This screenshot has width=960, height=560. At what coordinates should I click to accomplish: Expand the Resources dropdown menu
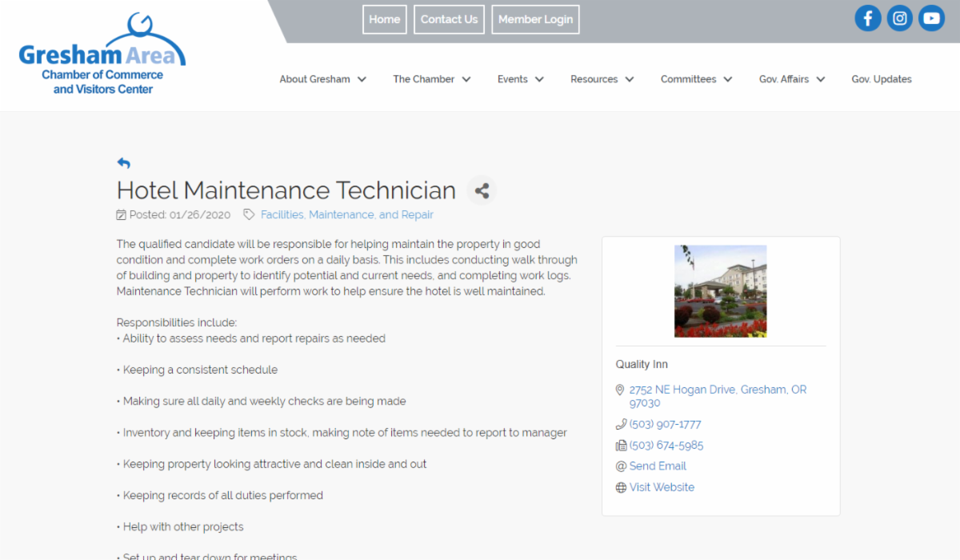coord(602,79)
